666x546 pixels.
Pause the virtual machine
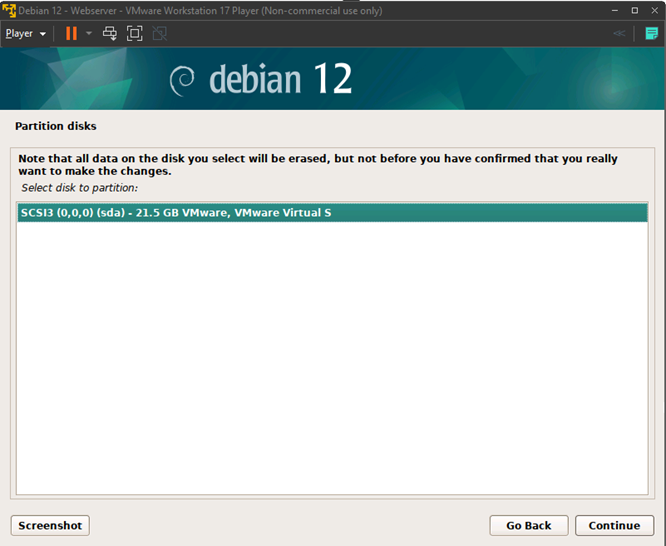(x=71, y=33)
